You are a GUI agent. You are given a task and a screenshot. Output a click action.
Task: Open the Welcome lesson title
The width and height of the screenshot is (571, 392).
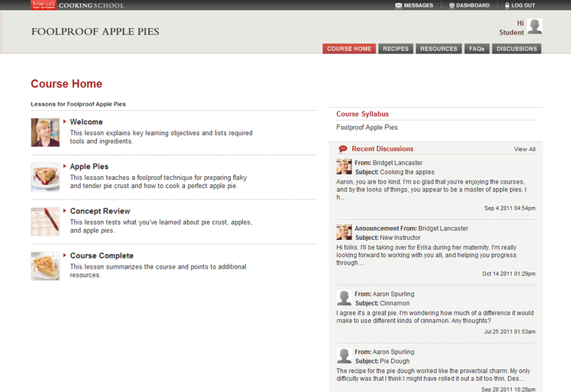pos(87,122)
